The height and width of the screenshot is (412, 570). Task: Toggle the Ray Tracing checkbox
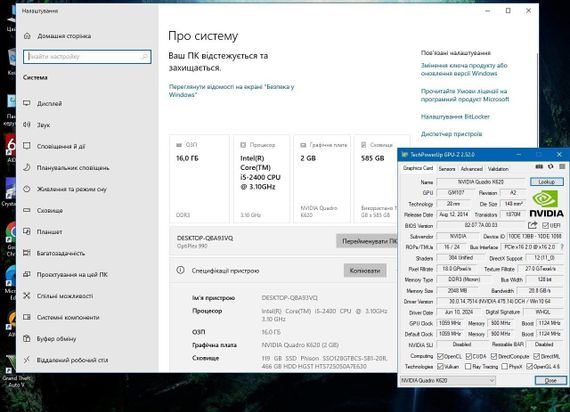468,366
